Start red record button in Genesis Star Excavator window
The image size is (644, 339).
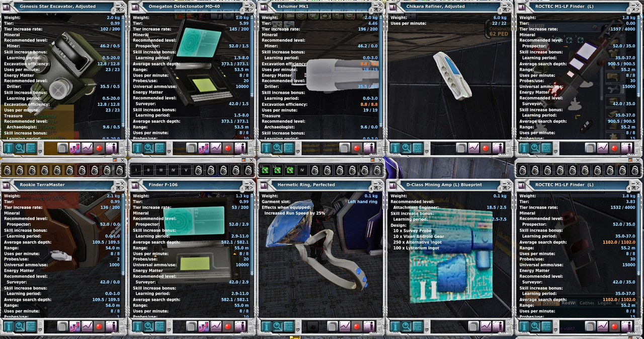(99, 148)
